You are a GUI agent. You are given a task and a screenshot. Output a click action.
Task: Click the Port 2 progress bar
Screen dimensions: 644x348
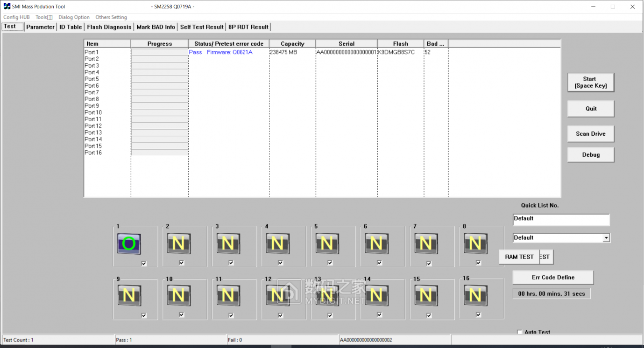tap(160, 59)
